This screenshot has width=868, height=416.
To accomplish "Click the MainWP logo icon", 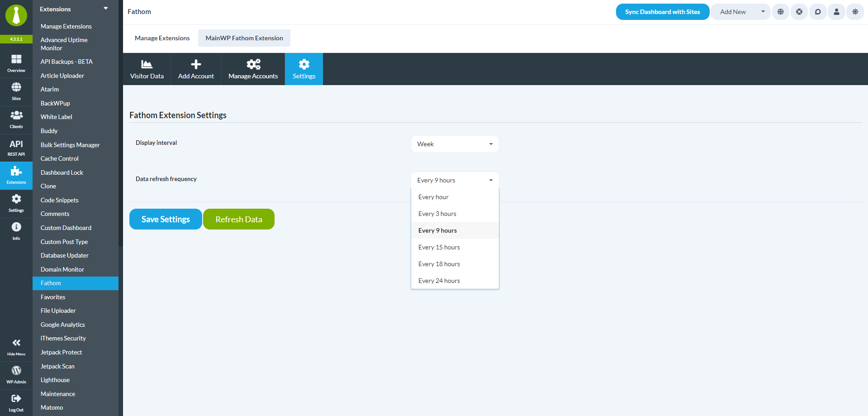I will (16, 16).
